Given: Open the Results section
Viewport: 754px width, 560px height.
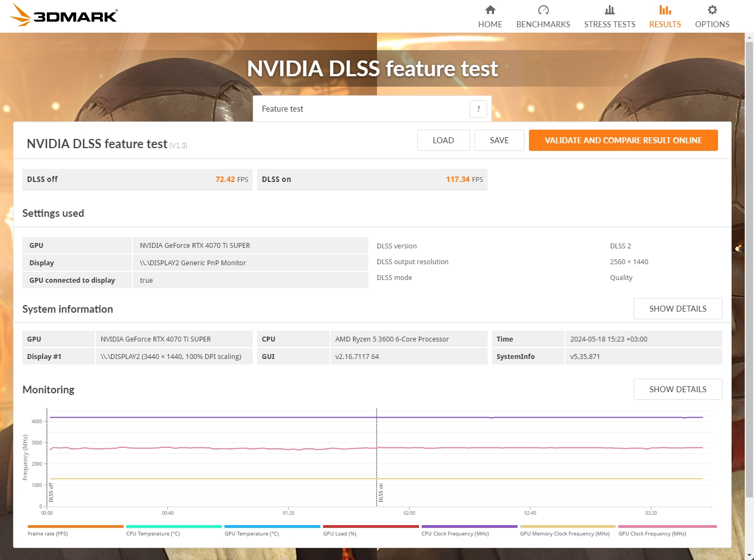Looking at the screenshot, I should pyautogui.click(x=665, y=16).
